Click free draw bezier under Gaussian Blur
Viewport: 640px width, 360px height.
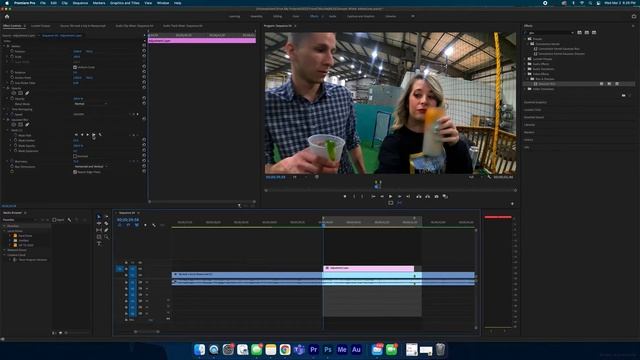tap(27, 124)
